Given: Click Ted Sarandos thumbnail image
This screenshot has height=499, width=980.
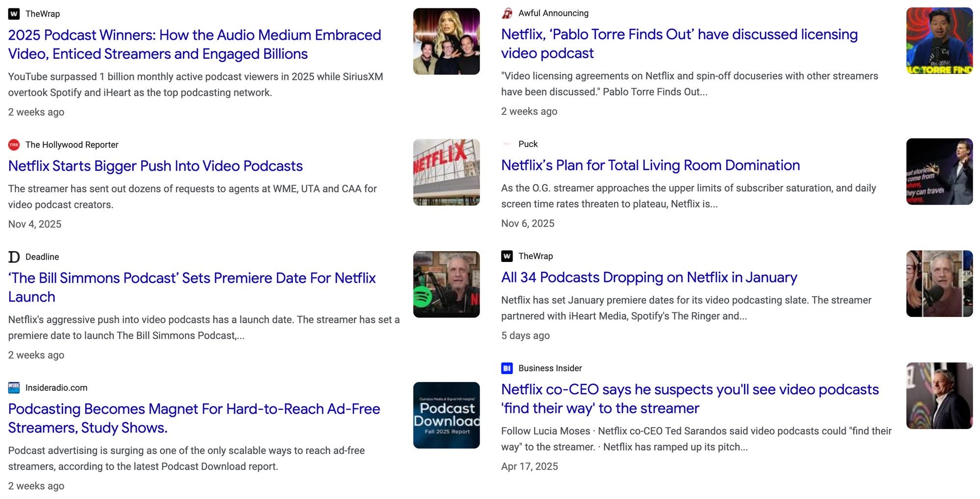Looking at the screenshot, I should click(939, 396).
